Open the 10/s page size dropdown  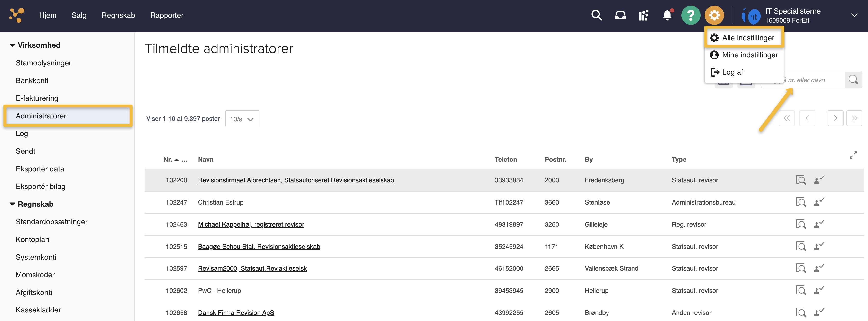pyautogui.click(x=242, y=119)
